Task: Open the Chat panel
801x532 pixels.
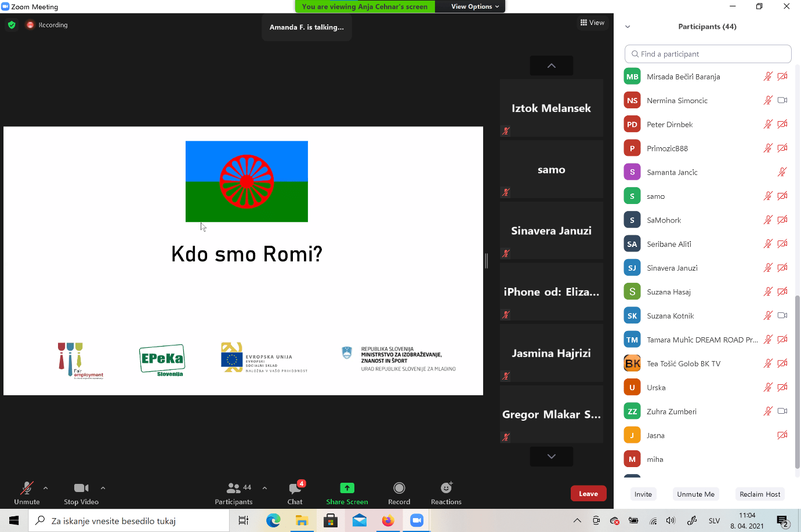Action: [x=295, y=493]
